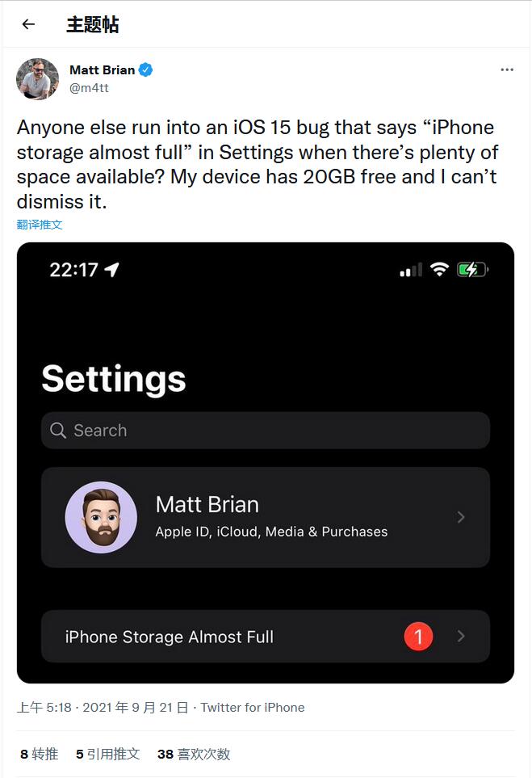Open the embedded Settings screenshot image
Viewport: 532px width, 778px height.
(266, 462)
